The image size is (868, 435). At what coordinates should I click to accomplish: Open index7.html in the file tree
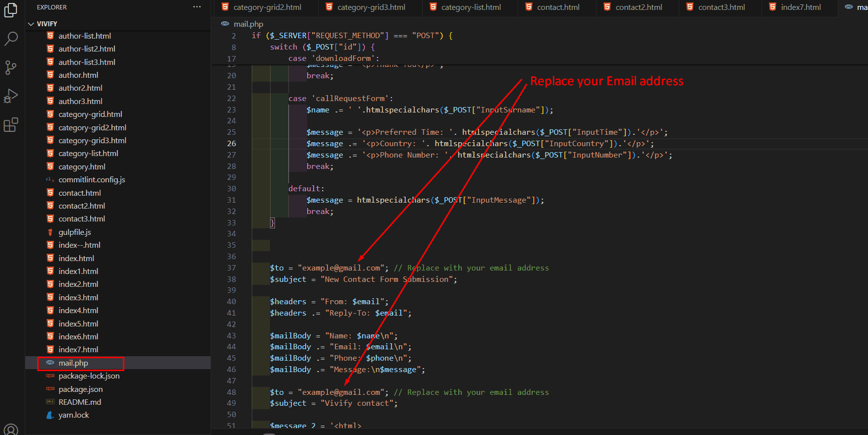78,349
